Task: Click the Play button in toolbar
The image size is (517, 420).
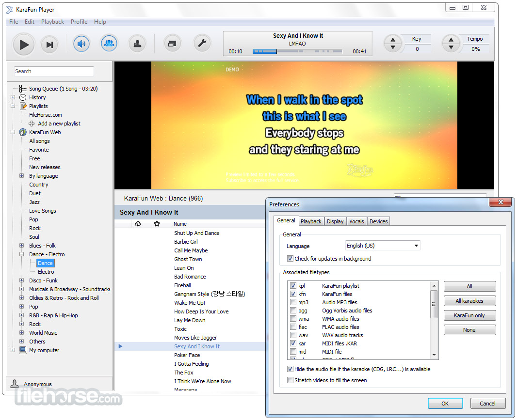Action: tap(23, 45)
